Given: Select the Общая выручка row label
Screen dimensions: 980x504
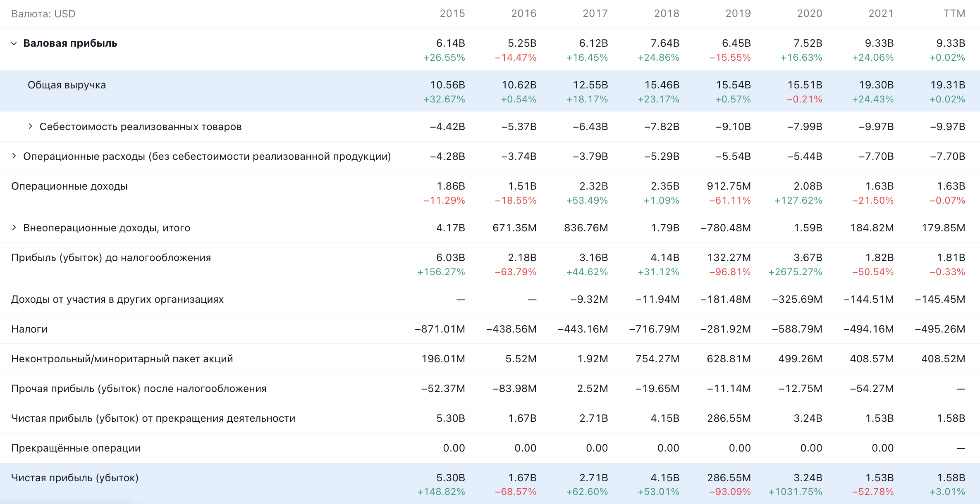Looking at the screenshot, I should click(67, 85).
